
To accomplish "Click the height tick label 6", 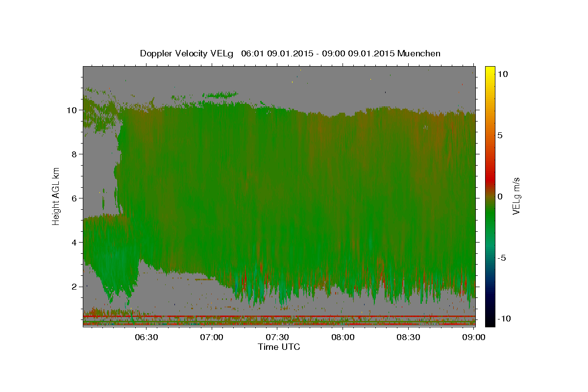I will tap(75, 198).
